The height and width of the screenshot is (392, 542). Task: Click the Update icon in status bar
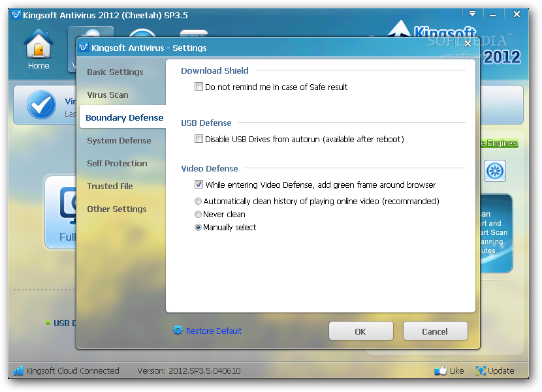[x=481, y=371]
